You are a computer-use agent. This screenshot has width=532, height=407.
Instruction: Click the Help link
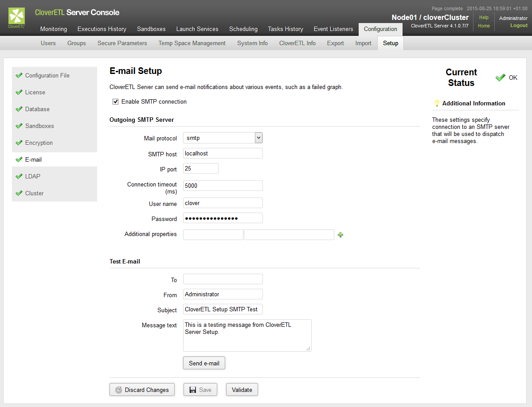tap(484, 17)
